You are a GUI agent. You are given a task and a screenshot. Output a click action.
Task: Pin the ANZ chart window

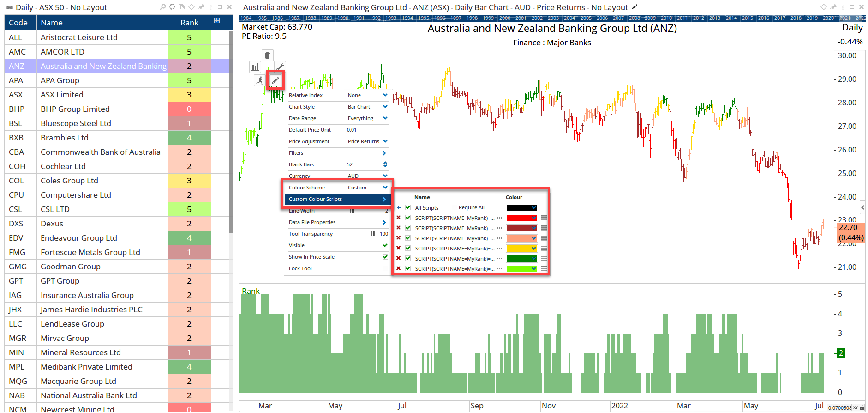pyautogui.click(x=833, y=7)
